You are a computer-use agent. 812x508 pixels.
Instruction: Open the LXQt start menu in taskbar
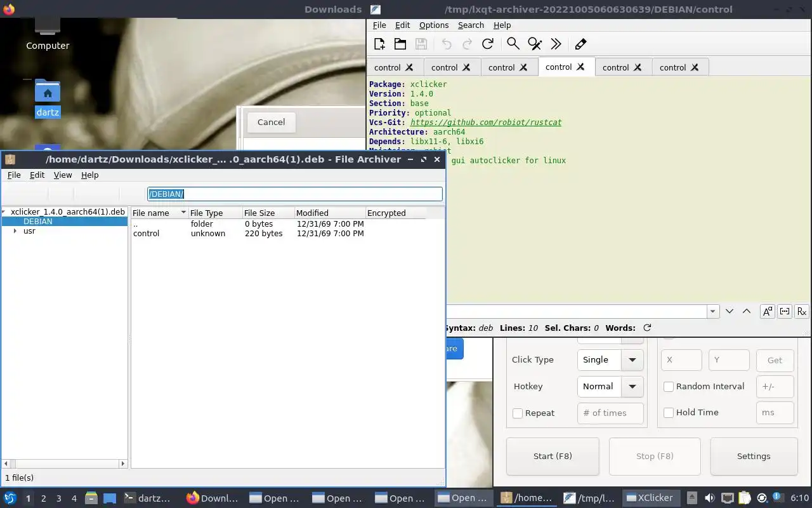pos(10,498)
